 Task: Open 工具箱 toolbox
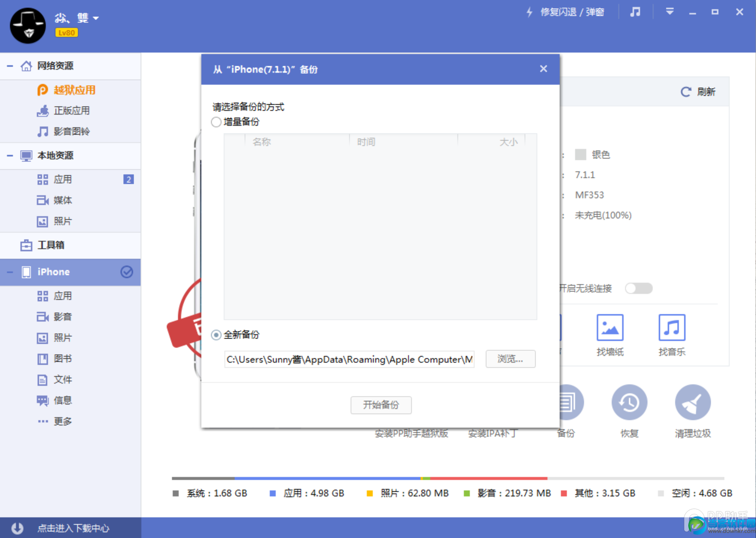point(70,245)
